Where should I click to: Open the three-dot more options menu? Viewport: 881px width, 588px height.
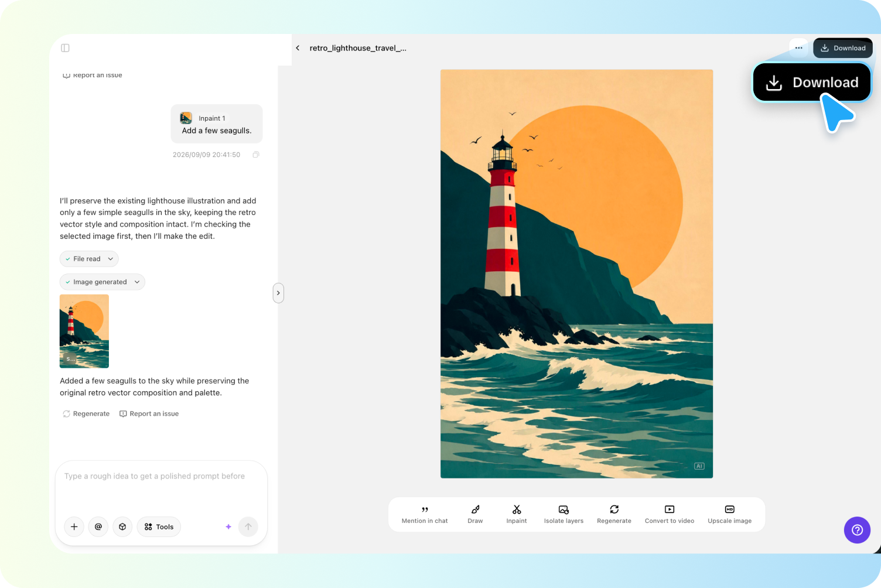(798, 48)
